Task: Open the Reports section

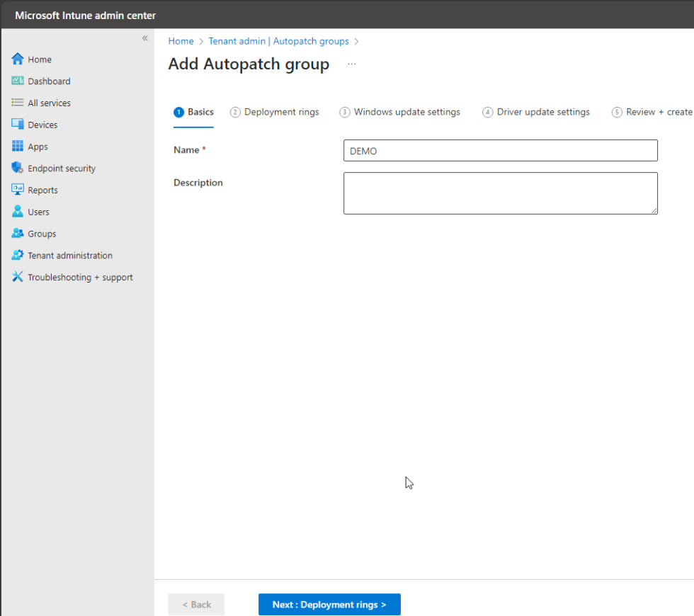Action: tap(43, 190)
